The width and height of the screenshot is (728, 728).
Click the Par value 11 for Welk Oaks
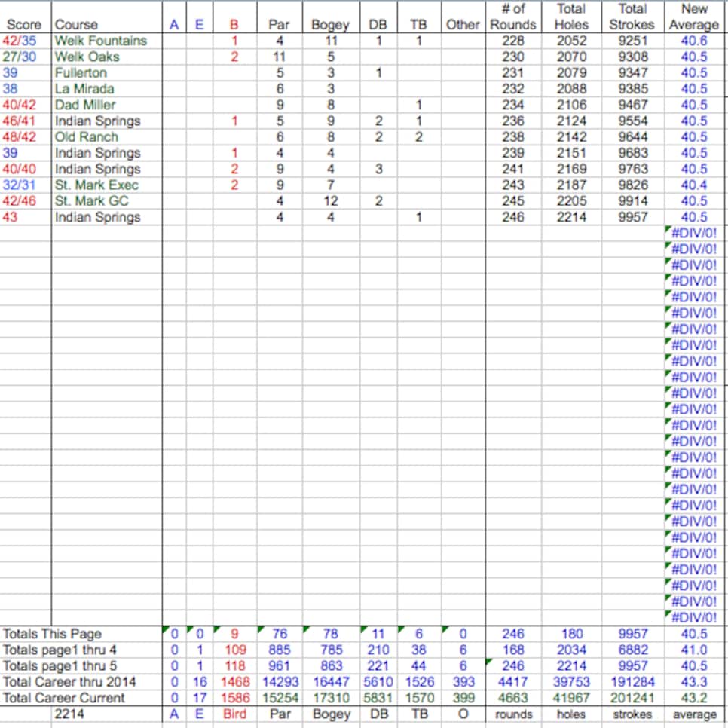[x=279, y=57]
